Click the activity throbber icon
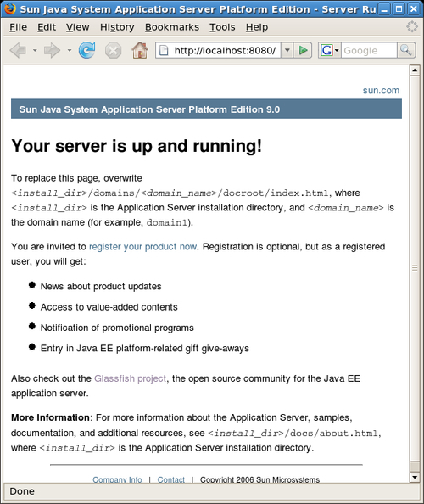This screenshot has width=424, height=504. tap(412, 26)
